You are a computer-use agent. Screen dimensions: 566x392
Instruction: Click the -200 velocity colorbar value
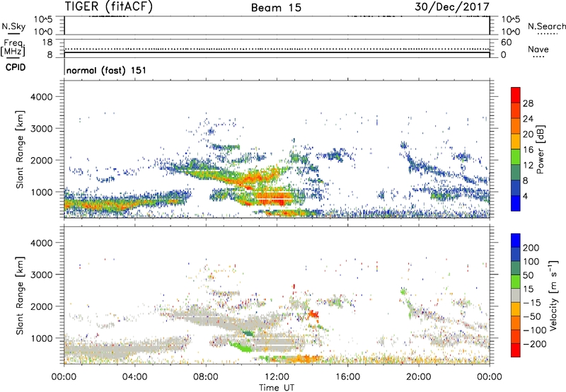point(534,344)
